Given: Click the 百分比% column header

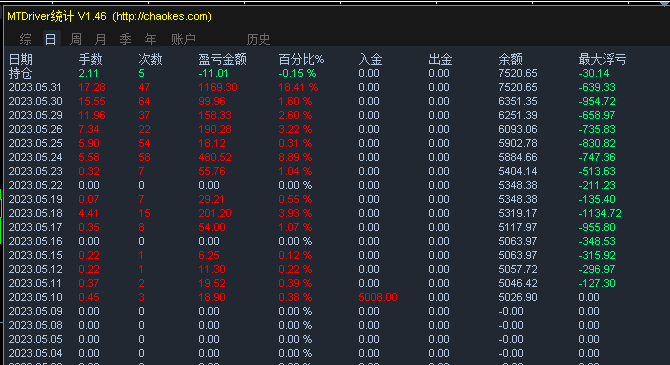Looking at the screenshot, I should (x=301, y=59).
